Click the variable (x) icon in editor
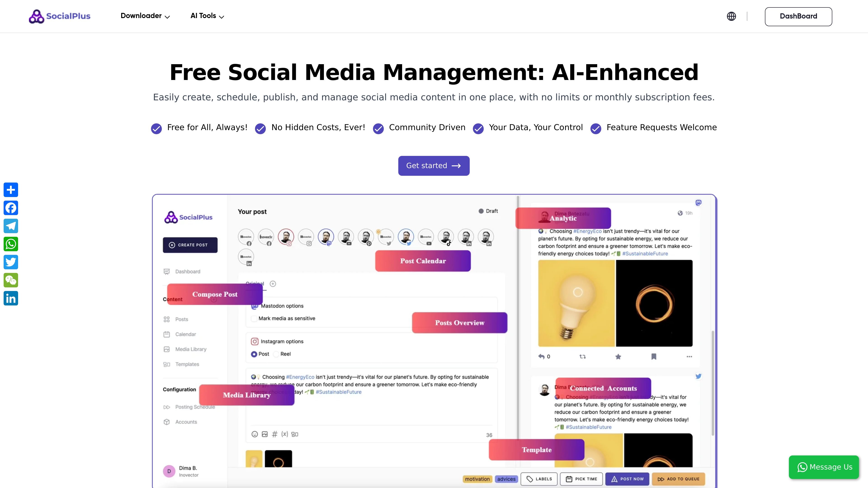The width and height of the screenshot is (868, 488). coord(285,434)
